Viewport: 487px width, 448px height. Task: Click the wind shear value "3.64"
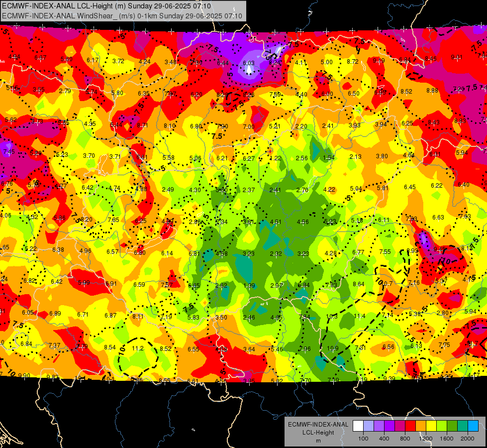(x=249, y=349)
